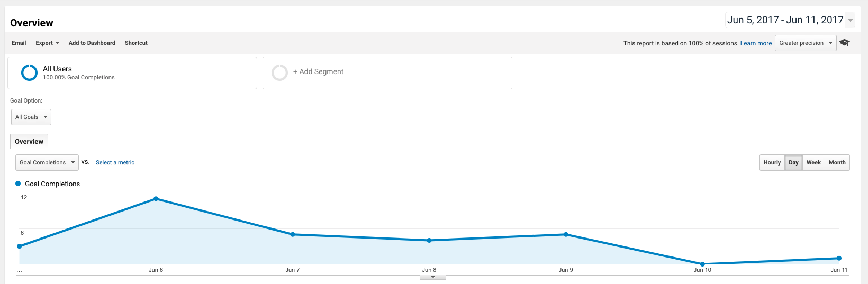
Task: Click the All Users segment circle icon
Action: (29, 72)
